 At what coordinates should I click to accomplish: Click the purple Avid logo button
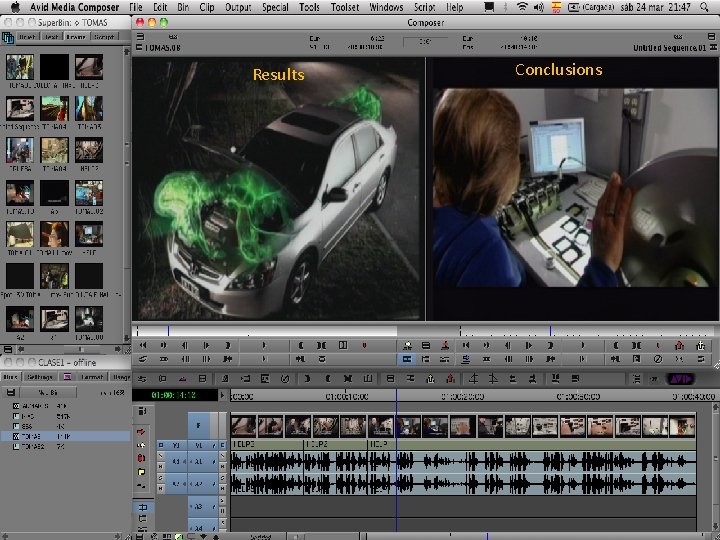(x=679, y=379)
